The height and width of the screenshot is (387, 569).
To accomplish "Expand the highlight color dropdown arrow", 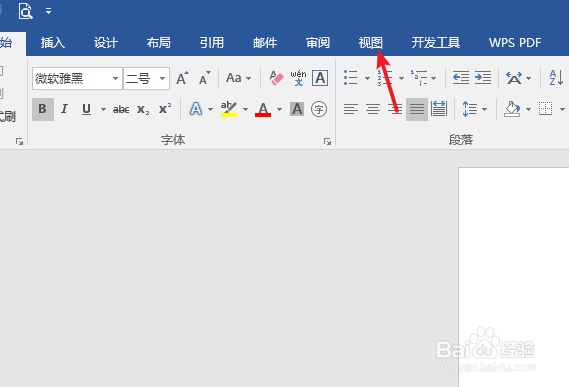I will [x=246, y=109].
